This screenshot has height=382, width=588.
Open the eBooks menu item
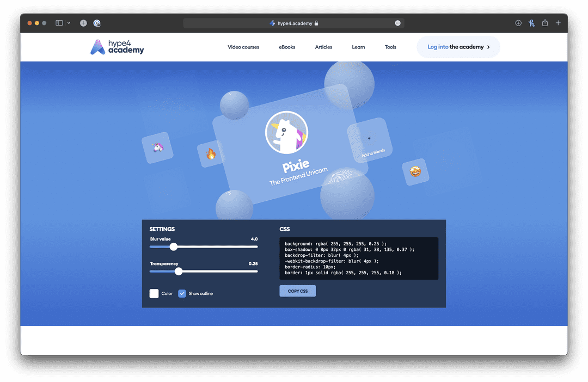pyautogui.click(x=287, y=47)
